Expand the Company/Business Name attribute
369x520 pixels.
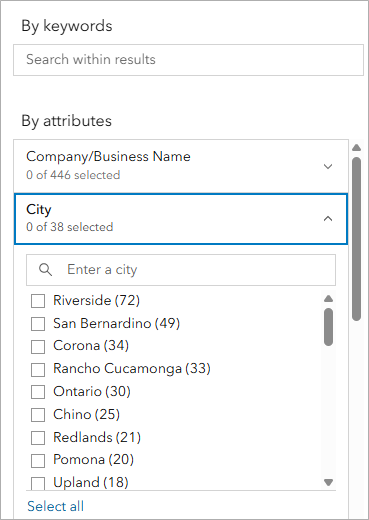tap(328, 166)
